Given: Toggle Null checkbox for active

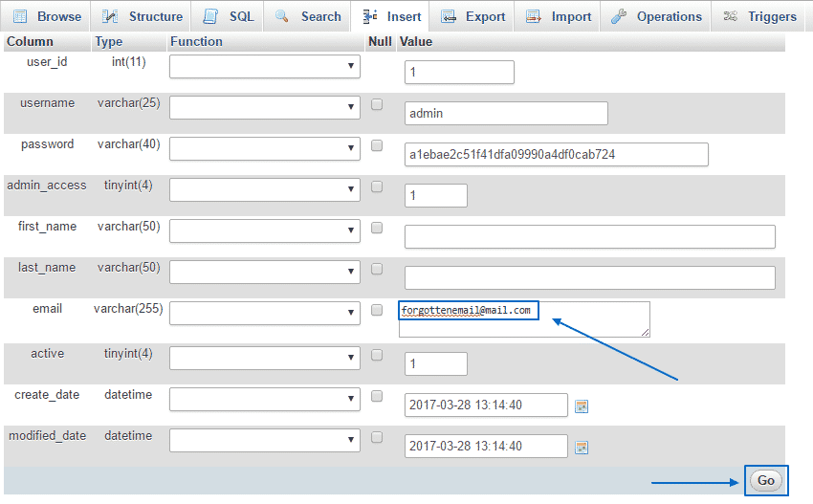Looking at the screenshot, I should [x=377, y=355].
